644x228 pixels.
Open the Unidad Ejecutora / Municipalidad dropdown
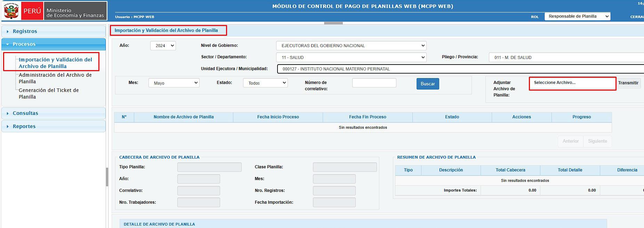point(460,69)
